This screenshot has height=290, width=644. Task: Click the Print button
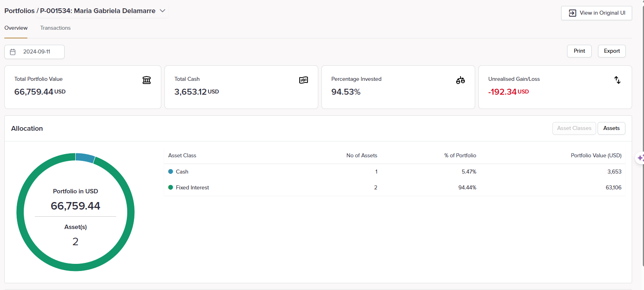[x=579, y=51]
